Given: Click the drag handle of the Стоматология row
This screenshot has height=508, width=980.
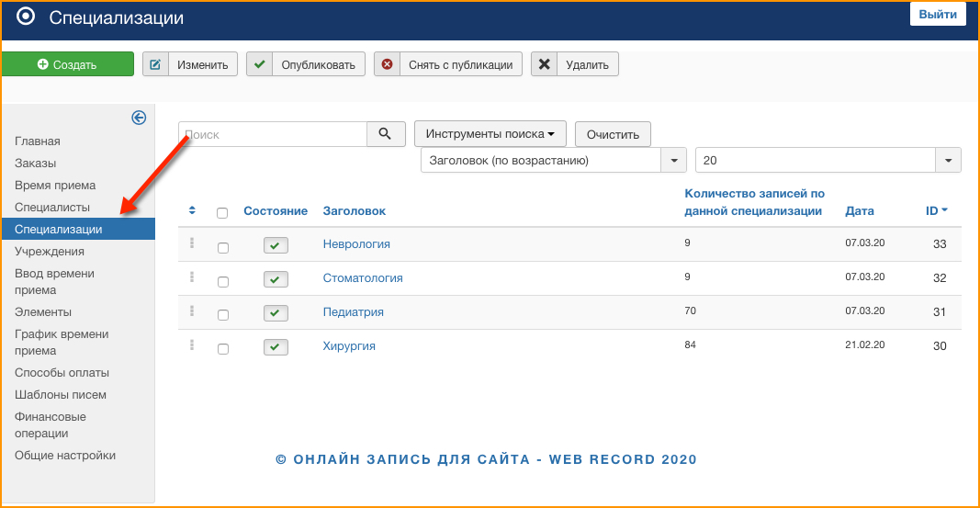Looking at the screenshot, I should [192, 277].
